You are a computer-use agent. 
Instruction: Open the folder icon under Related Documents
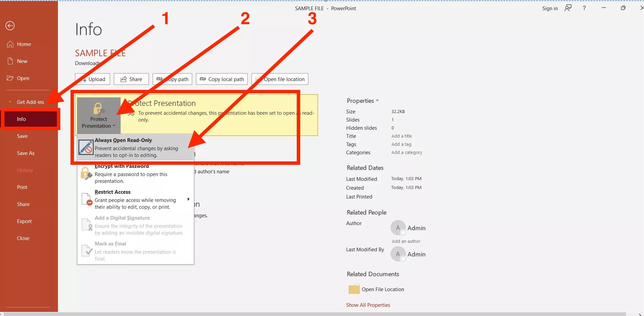[x=354, y=289]
